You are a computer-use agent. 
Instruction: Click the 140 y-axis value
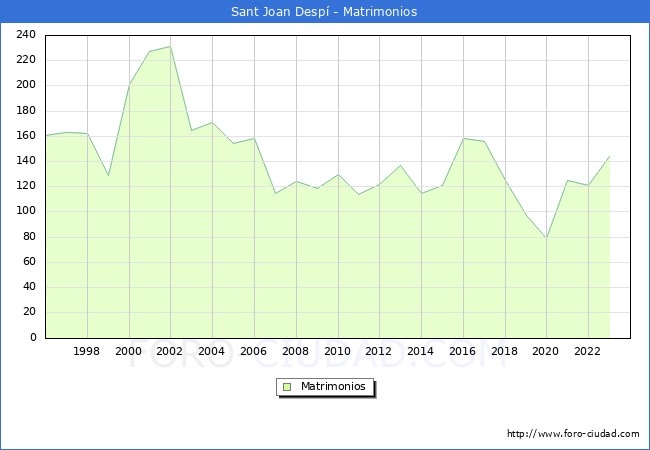pyautogui.click(x=26, y=161)
